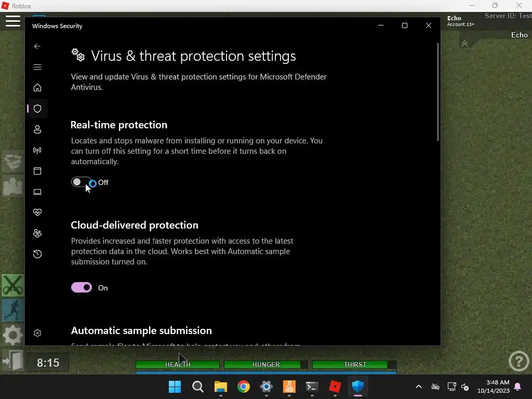532x399 pixels.
Task: Click the OneDrive cloud tray icon
Action: tap(435, 387)
